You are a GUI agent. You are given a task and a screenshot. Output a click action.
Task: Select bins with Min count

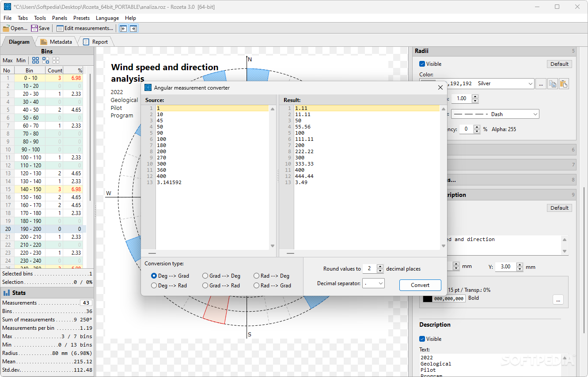pyautogui.click(x=21, y=60)
